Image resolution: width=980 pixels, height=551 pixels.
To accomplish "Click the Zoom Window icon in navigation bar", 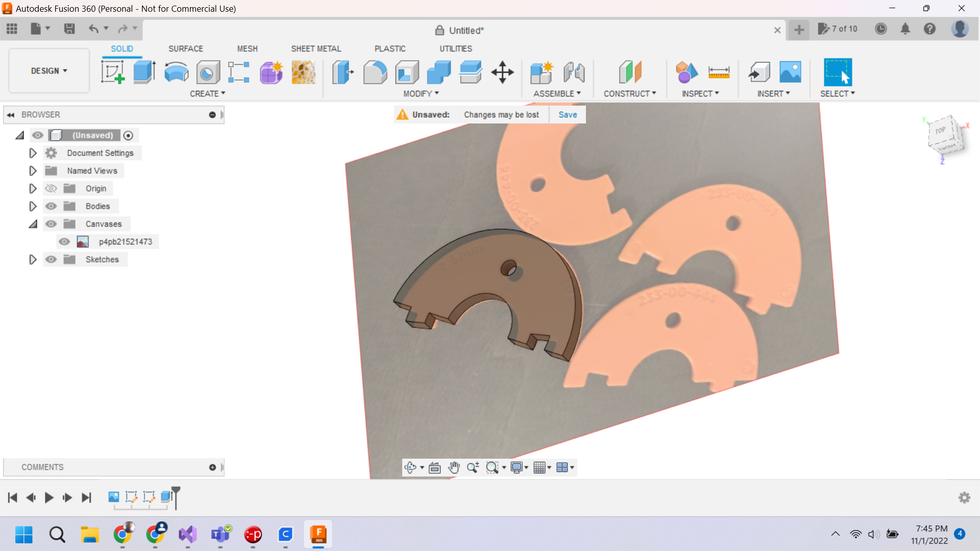I will [492, 467].
